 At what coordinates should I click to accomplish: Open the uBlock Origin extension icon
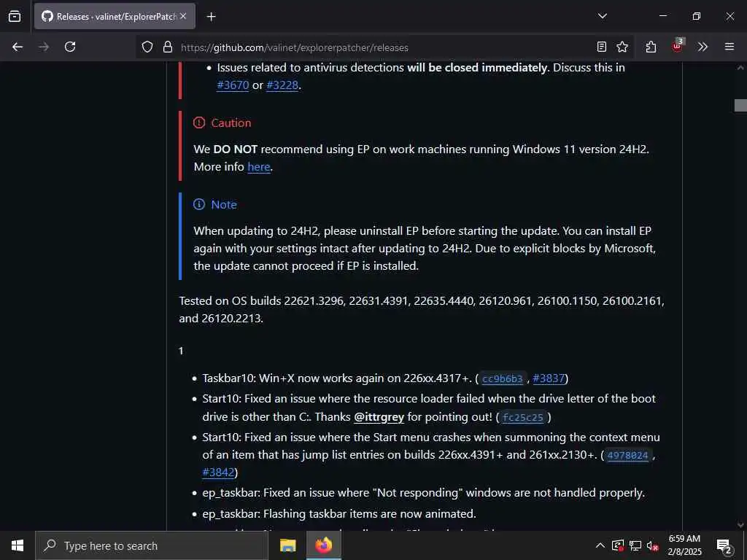(677, 46)
